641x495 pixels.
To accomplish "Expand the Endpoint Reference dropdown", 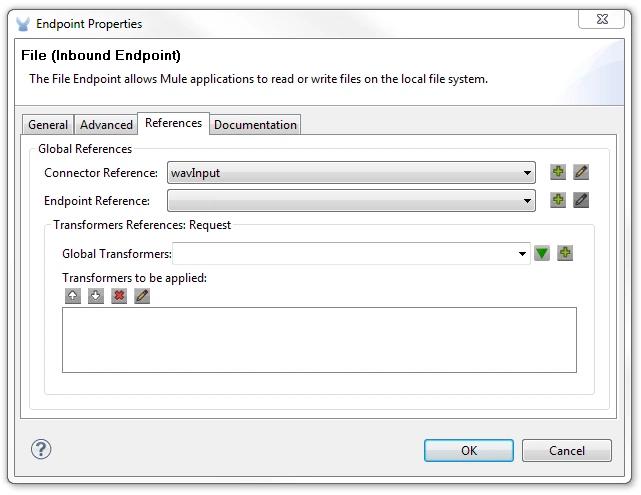I will (528, 200).
